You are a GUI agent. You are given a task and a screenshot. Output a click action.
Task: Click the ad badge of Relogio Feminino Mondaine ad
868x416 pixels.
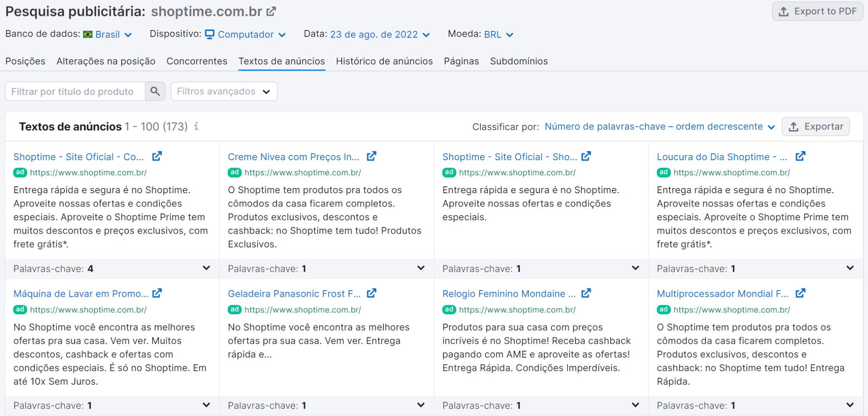coord(449,310)
